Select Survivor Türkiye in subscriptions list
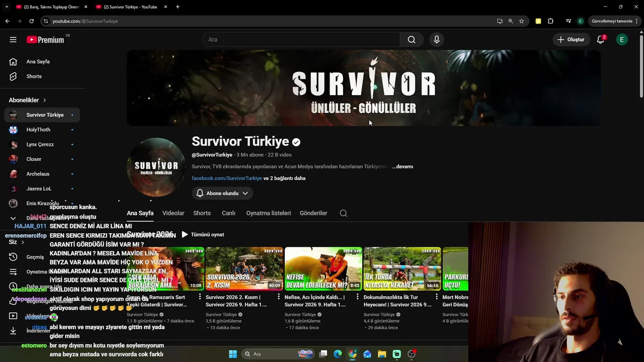 coord(42,115)
